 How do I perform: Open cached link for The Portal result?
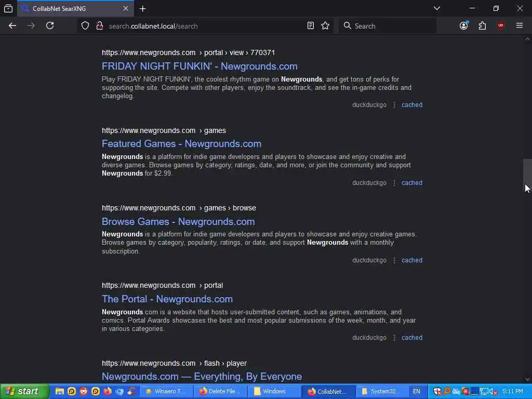412,338
